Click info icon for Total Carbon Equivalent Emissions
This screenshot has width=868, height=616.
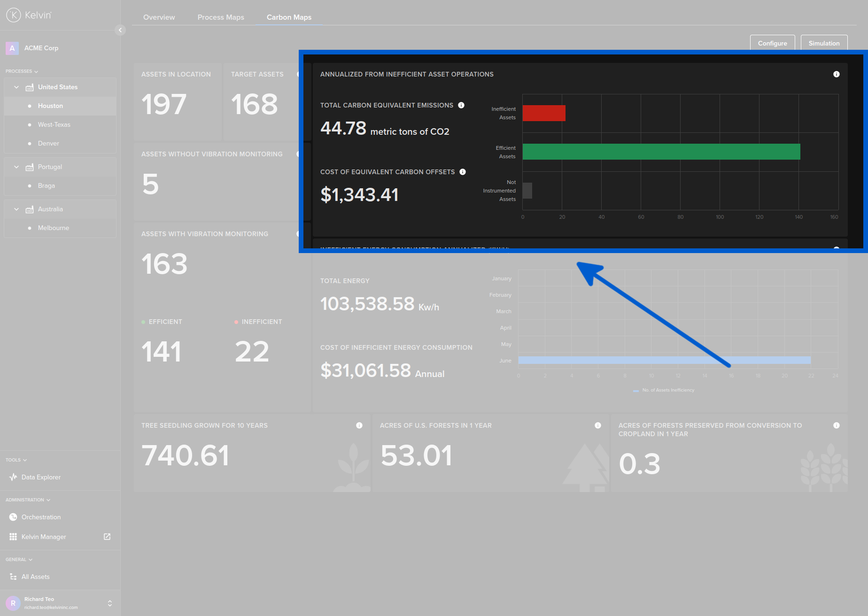461,105
